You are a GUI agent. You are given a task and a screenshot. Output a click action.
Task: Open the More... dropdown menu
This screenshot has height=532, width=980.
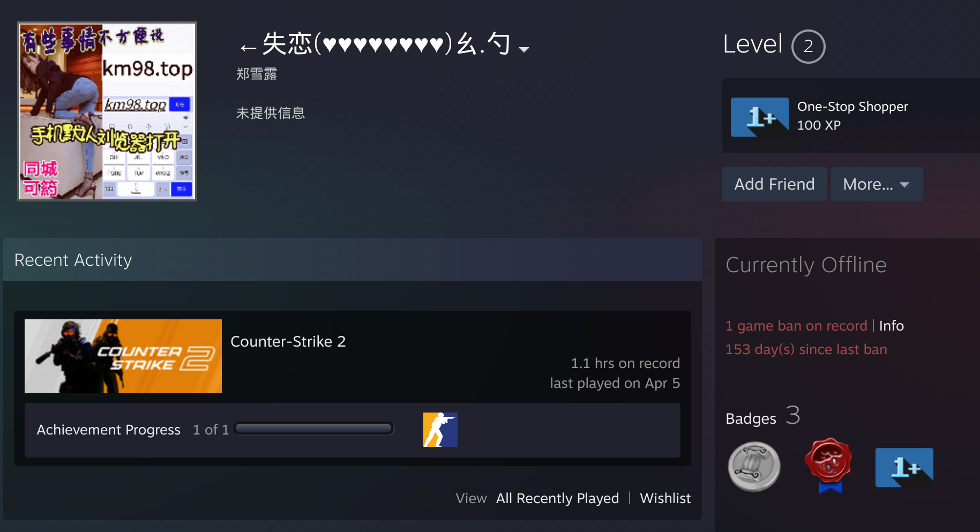(x=877, y=184)
